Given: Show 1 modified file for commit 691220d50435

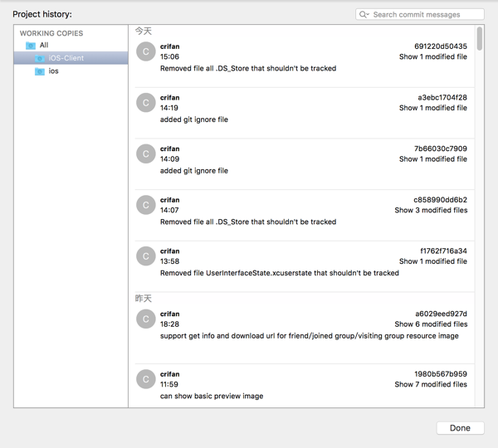Looking at the screenshot, I should (x=432, y=57).
